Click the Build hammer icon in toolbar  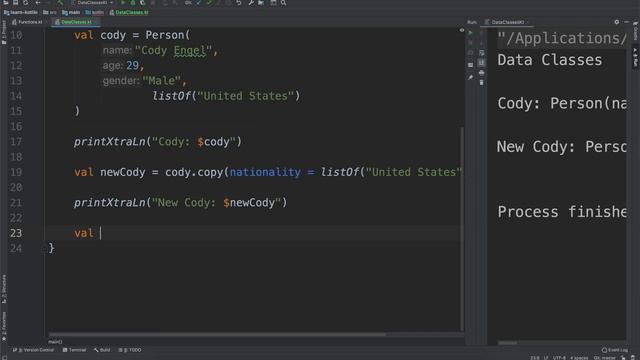[x=60, y=2]
